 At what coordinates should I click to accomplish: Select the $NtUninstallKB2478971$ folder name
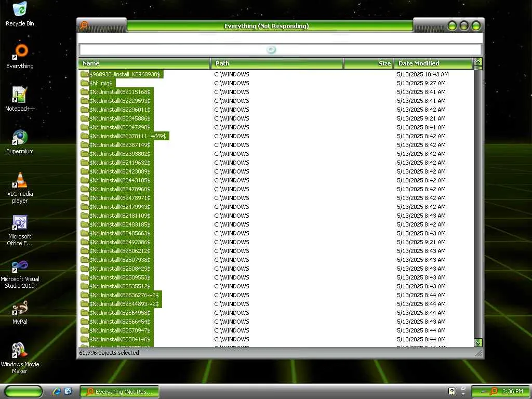pos(120,198)
